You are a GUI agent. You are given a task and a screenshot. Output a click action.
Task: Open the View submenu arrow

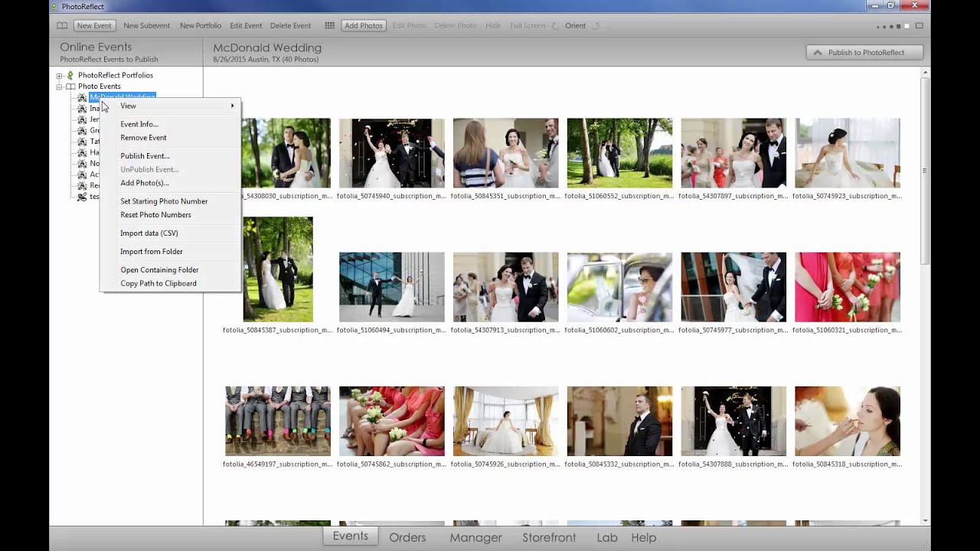233,106
